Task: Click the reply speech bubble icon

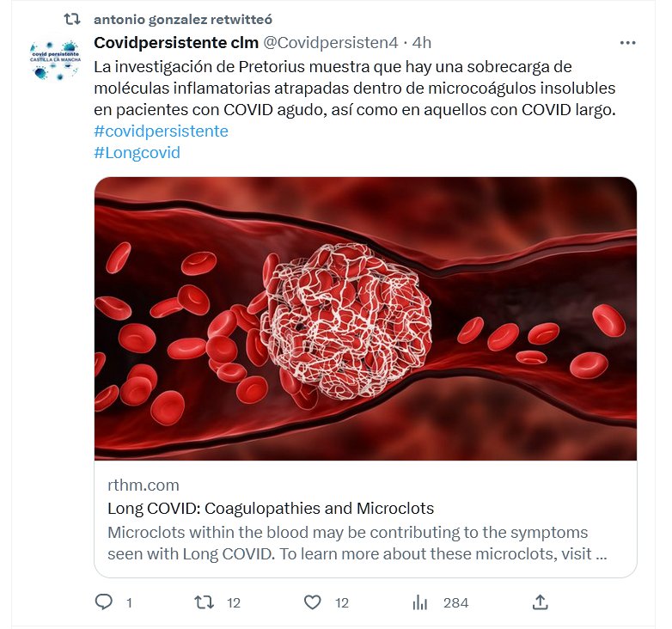Action: click(x=104, y=602)
